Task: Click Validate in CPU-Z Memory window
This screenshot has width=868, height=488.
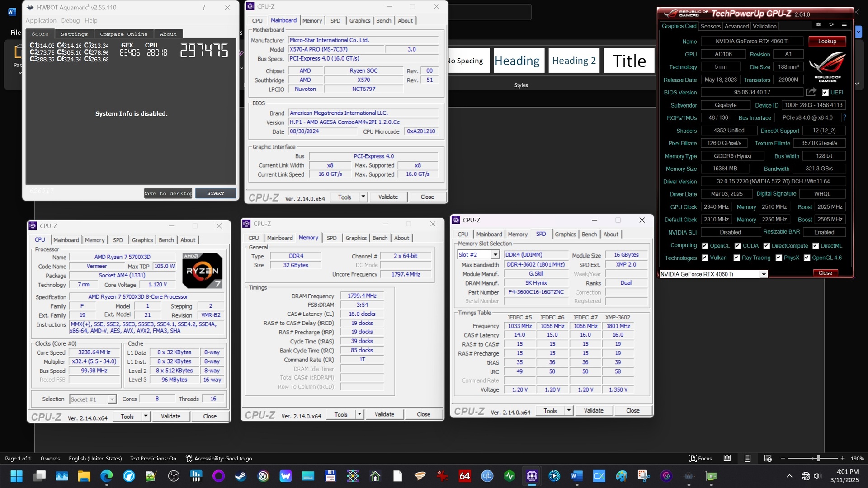Action: [x=384, y=414]
